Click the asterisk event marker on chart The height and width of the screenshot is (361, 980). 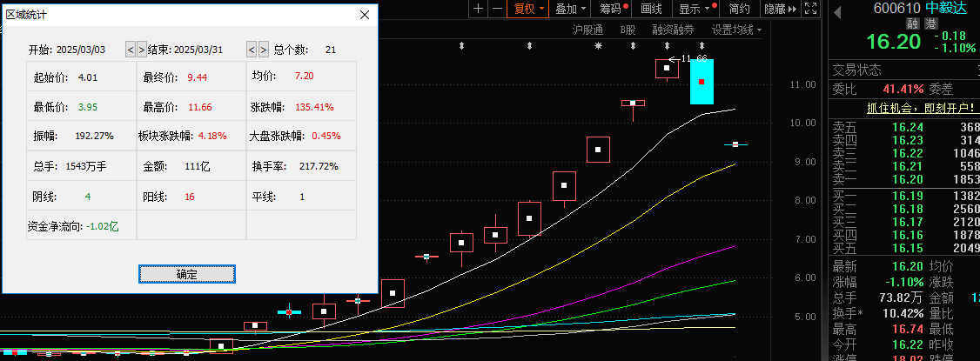coord(598,45)
